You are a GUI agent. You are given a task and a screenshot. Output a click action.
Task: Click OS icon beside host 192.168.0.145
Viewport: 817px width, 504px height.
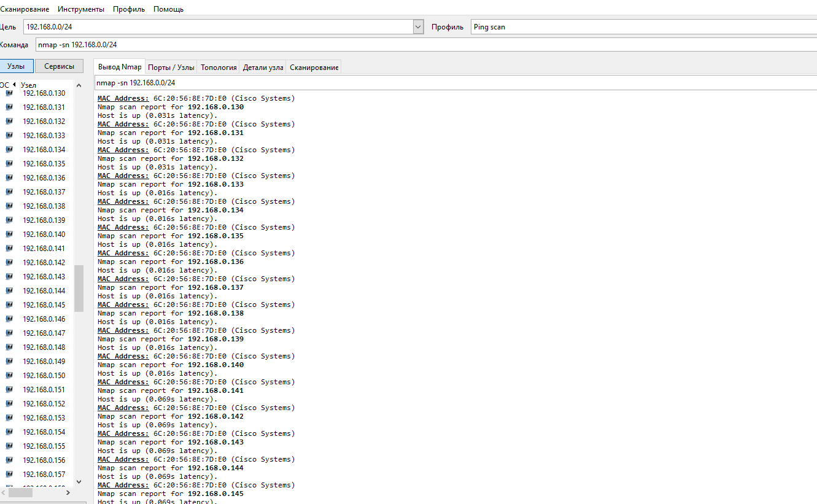(9, 305)
